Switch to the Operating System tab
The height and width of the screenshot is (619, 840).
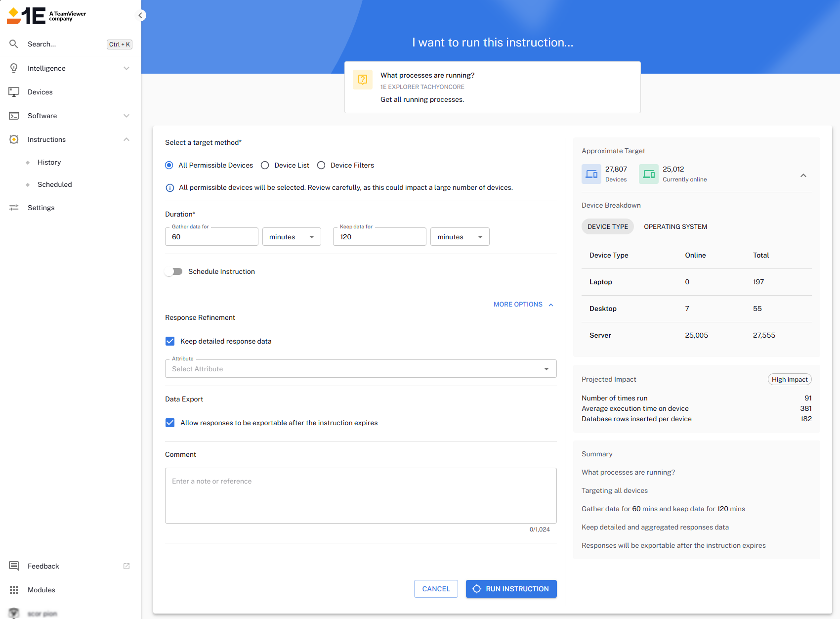[x=675, y=226]
